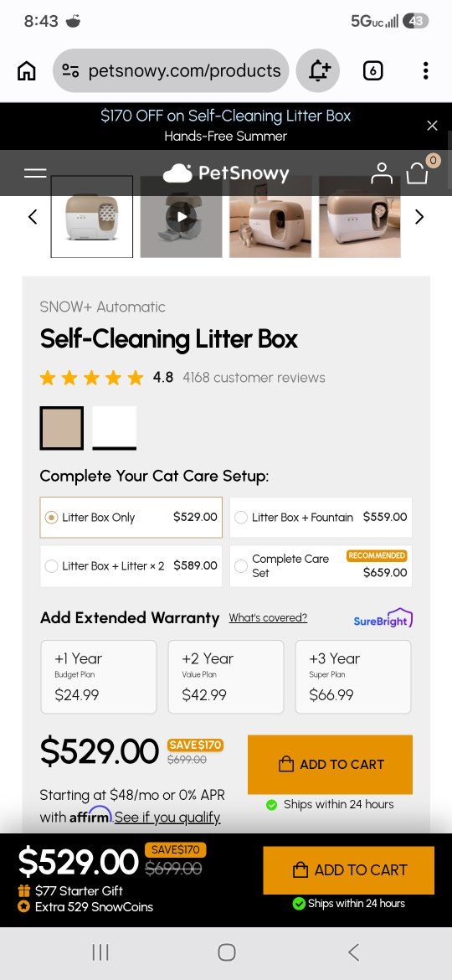The width and height of the screenshot is (452, 980).
Task: Open the PetSnowy hamburger menu
Action: tap(36, 173)
